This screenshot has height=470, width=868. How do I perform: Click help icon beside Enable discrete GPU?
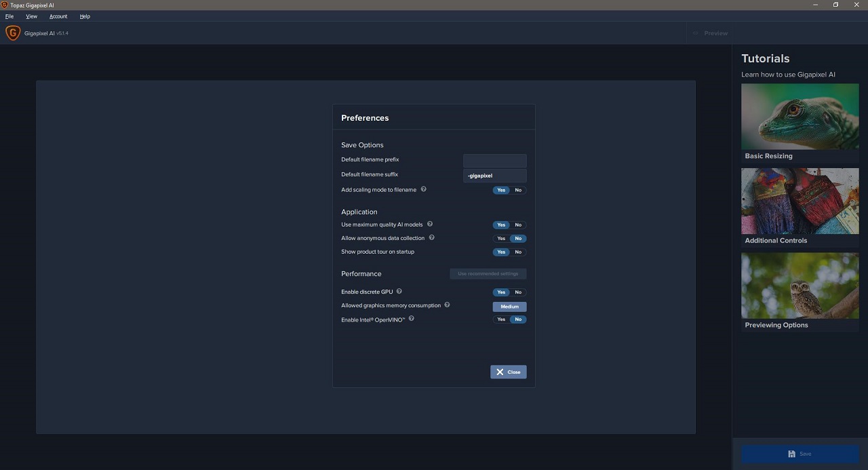(399, 292)
